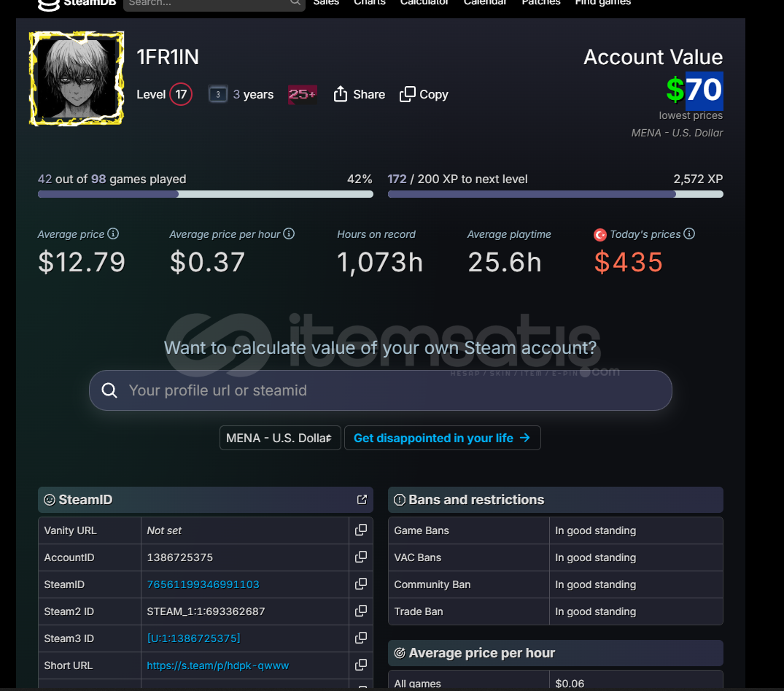The width and height of the screenshot is (784, 691).
Task: Click the magnifier icon in top search bar
Action: click(295, 2)
